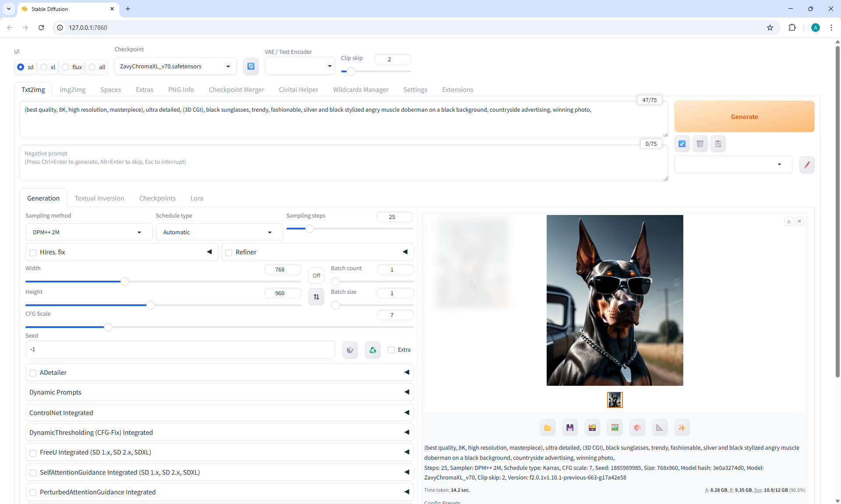Viewport: 841px width, 504px height.
Task: Send image to inpaint palette icon
Action: (x=637, y=428)
